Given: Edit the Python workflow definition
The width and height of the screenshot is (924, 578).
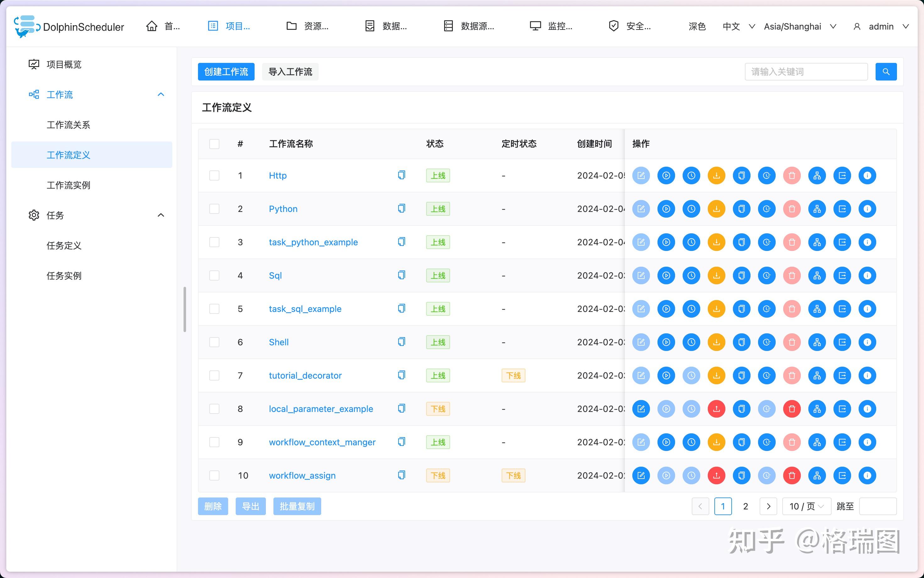Looking at the screenshot, I should (641, 209).
